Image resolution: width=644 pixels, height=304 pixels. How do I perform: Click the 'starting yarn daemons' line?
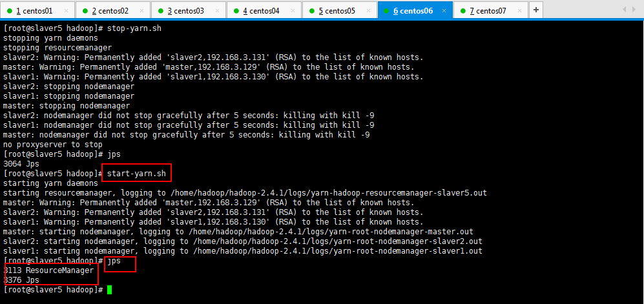[x=50, y=183]
